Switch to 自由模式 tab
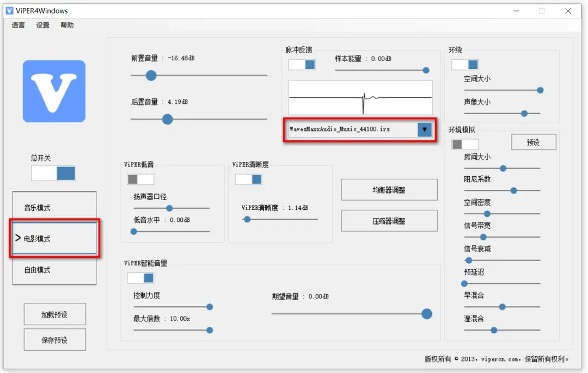The height and width of the screenshot is (373, 588). point(54,270)
